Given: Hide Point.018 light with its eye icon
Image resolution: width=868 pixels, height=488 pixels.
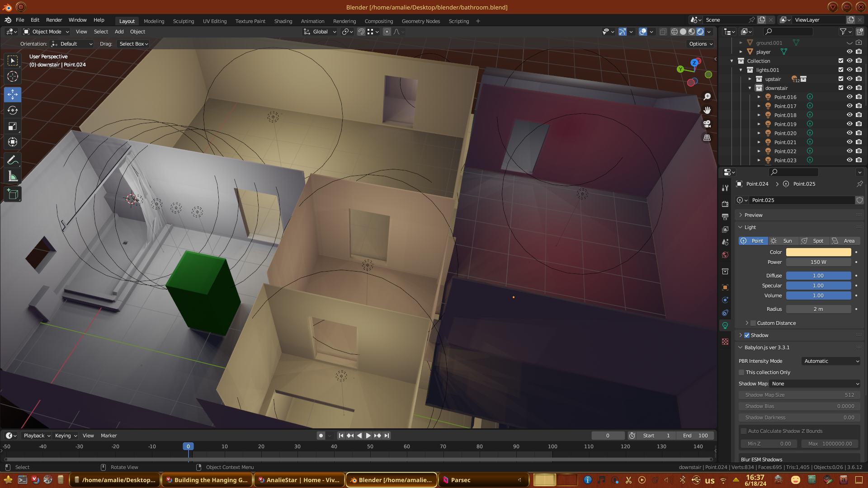Looking at the screenshot, I should coord(849,115).
